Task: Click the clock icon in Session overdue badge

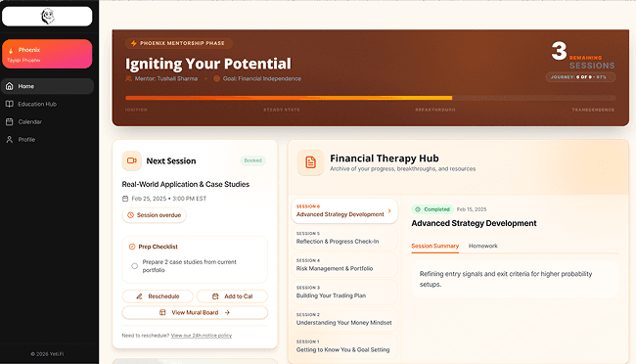Action: 130,215
